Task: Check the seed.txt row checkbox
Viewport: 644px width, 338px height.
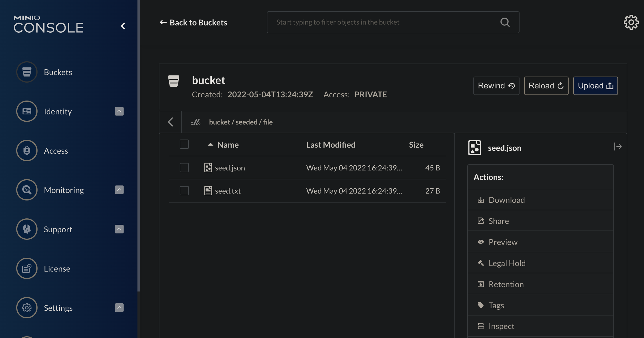Action: [x=184, y=191]
